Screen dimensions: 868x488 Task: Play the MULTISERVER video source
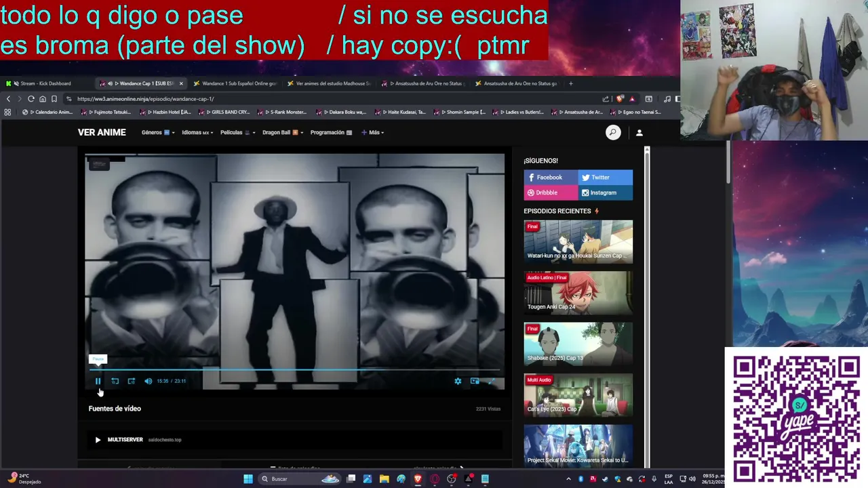tap(294, 439)
